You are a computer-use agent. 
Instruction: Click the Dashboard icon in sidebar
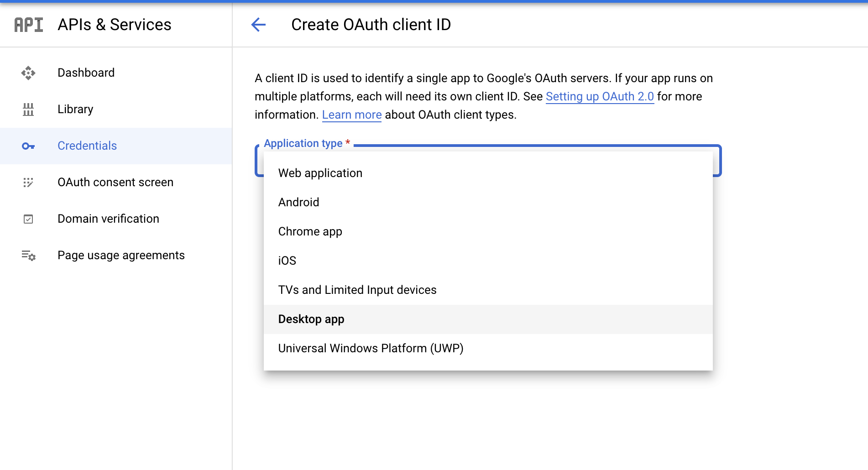pyautogui.click(x=28, y=73)
